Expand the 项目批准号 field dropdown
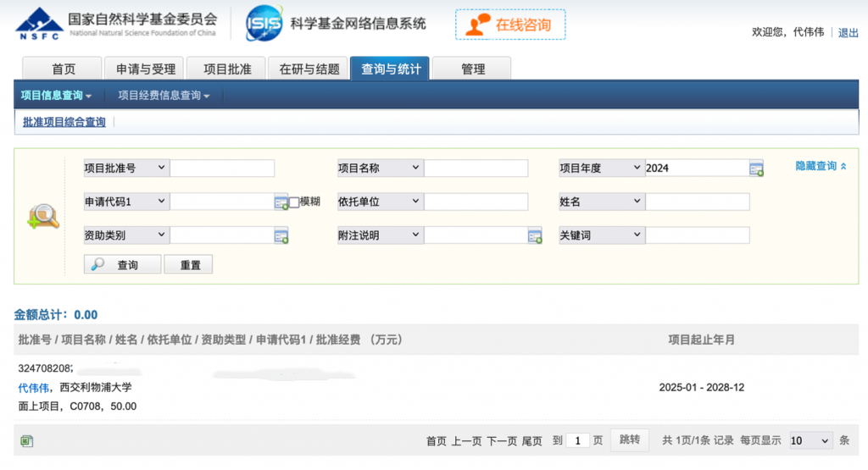 click(x=126, y=169)
